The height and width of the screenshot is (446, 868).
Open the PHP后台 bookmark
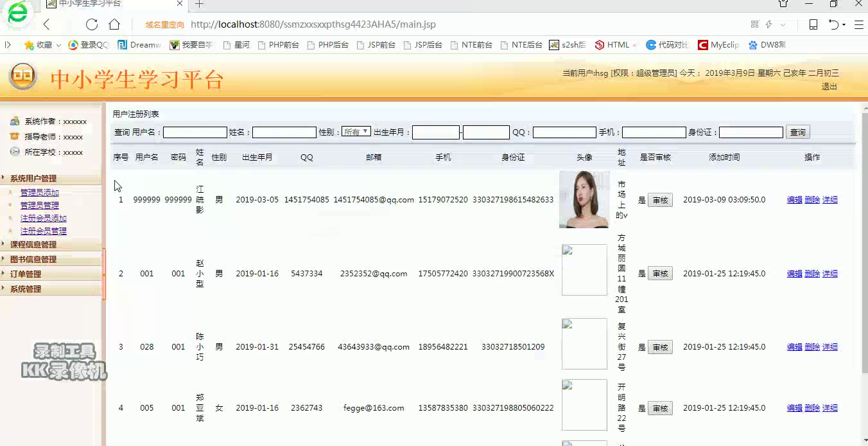tap(327, 45)
